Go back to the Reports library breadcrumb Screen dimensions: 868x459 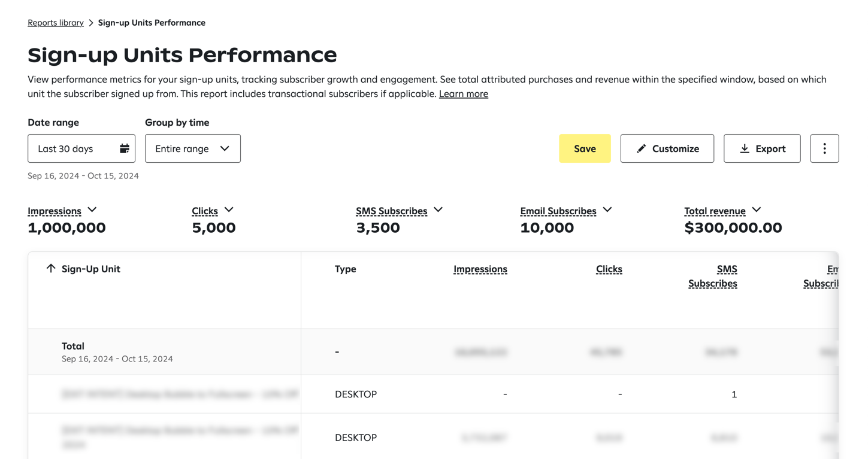click(56, 23)
